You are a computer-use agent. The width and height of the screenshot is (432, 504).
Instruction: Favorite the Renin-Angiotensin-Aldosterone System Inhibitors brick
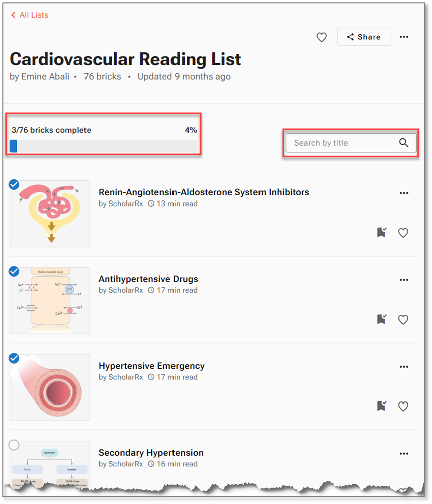(403, 233)
